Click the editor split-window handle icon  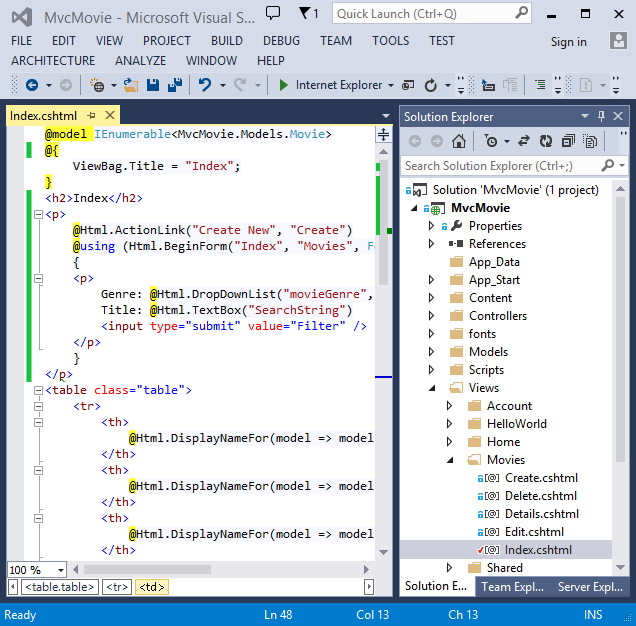point(383,134)
